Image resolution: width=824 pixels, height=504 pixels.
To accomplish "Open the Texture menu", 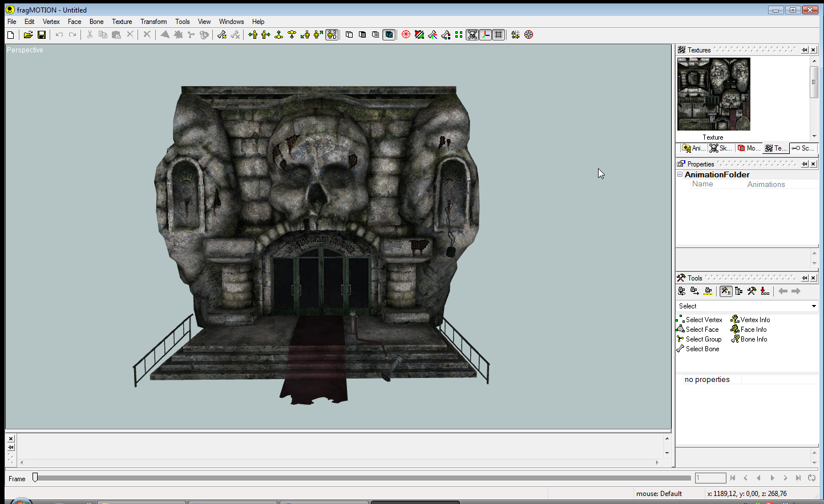I will click(122, 22).
